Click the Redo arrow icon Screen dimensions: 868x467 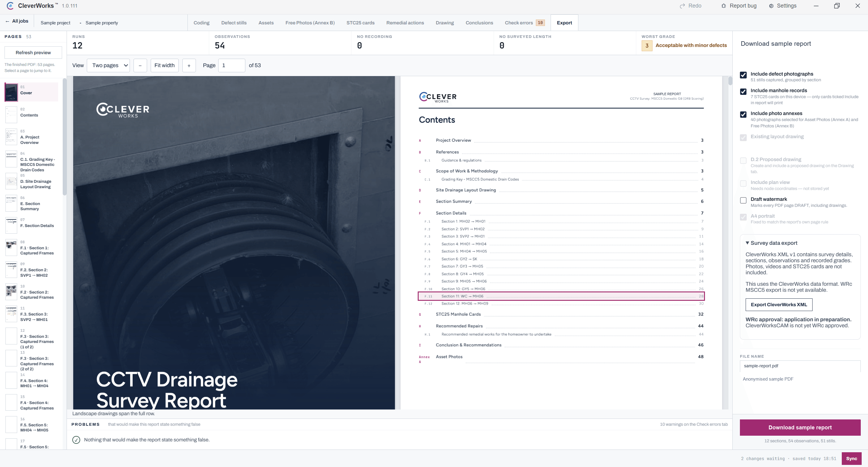(682, 6)
